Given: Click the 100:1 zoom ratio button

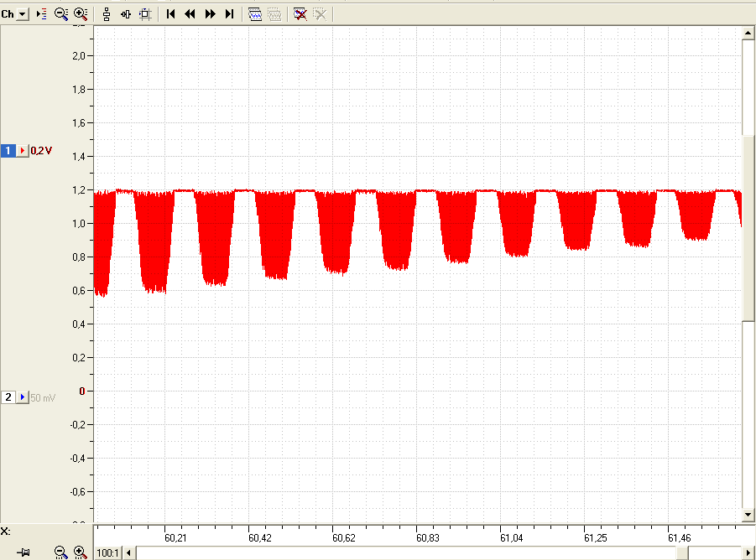Looking at the screenshot, I should pyautogui.click(x=107, y=552).
